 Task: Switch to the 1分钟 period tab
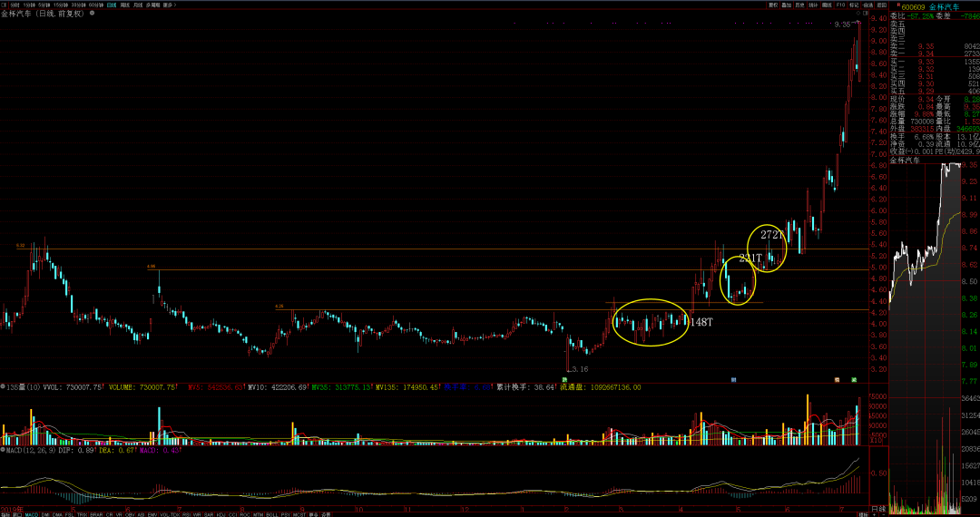(x=29, y=5)
